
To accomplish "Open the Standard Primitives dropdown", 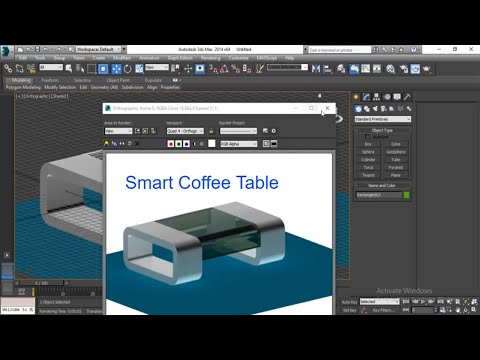I will pos(382,119).
